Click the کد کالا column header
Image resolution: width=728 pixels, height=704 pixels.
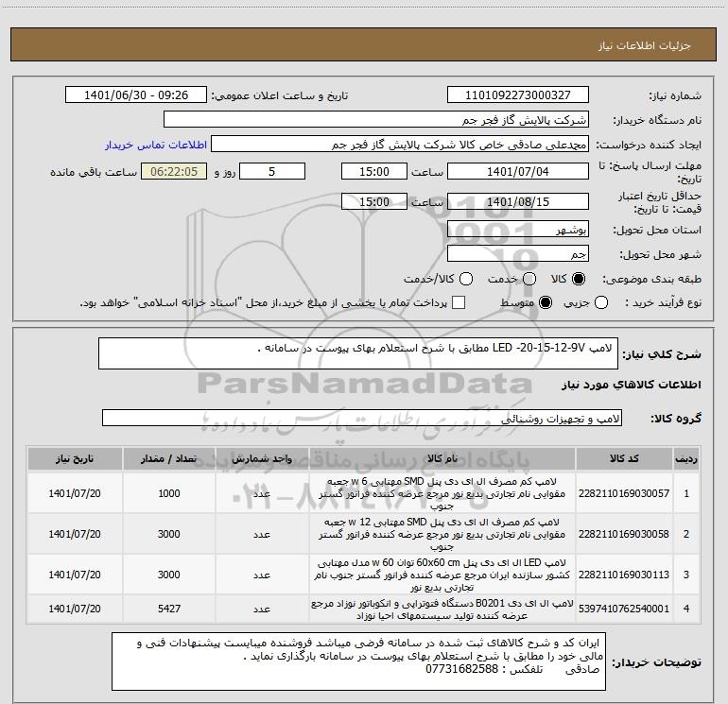[x=624, y=459]
